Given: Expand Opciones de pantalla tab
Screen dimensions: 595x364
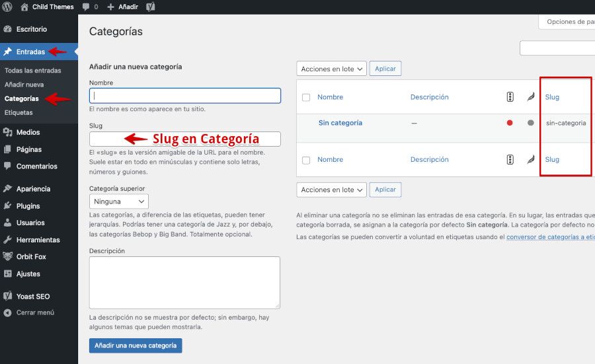Looking at the screenshot, I should (567, 22).
